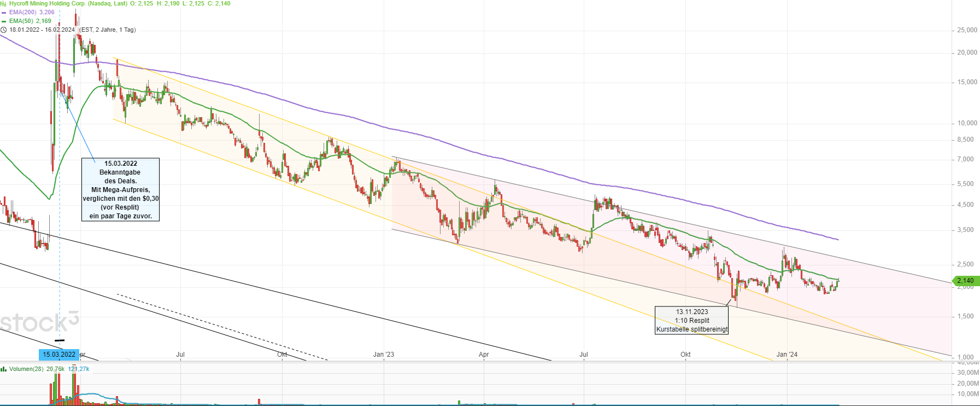This screenshot has height=406, width=980.
Task: Click the clock icon next to date range
Action: (x=4, y=30)
